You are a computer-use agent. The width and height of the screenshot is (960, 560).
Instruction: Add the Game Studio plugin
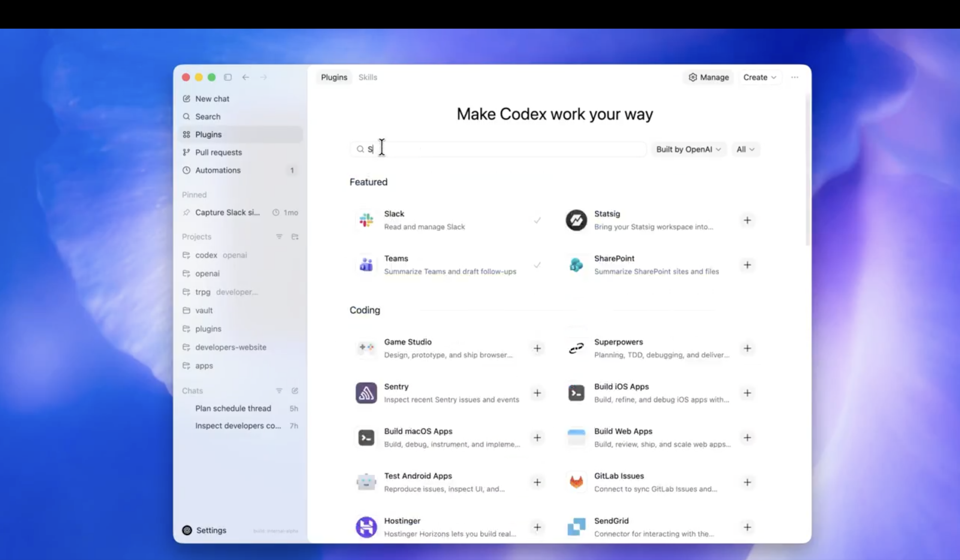(x=537, y=348)
